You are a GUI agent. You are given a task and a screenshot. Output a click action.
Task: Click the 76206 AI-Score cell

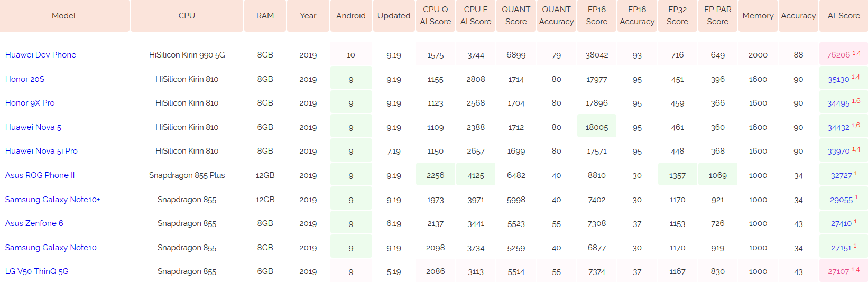click(838, 55)
